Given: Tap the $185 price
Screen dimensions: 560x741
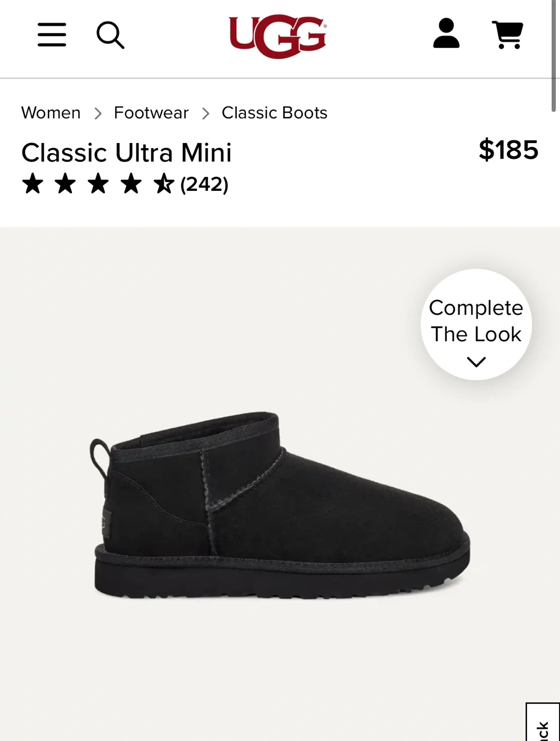Looking at the screenshot, I should [x=509, y=150].
